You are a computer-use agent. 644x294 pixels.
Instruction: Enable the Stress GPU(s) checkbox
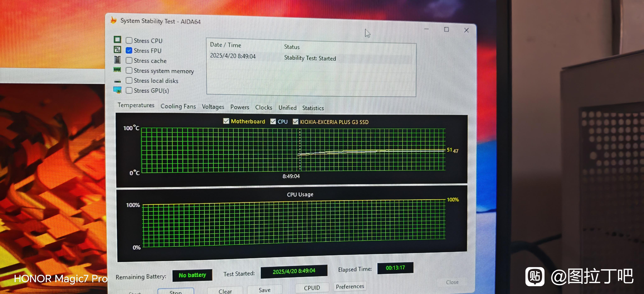(x=129, y=90)
